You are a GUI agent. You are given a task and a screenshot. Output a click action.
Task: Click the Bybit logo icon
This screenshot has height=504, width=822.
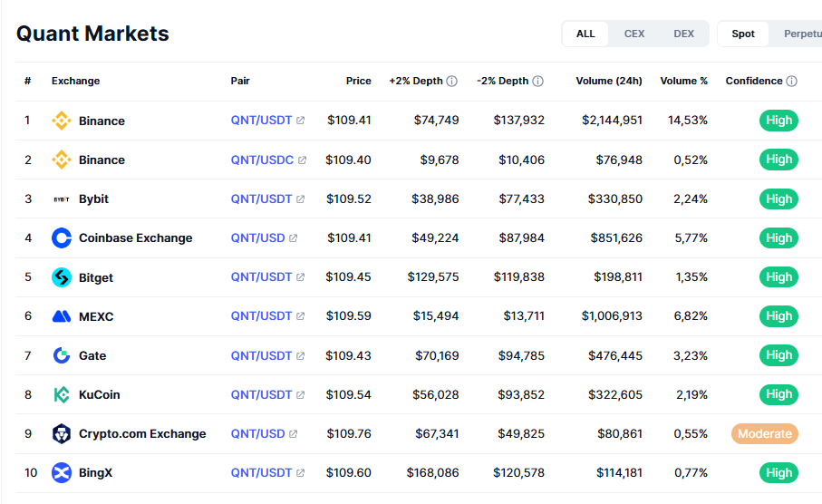click(x=62, y=199)
